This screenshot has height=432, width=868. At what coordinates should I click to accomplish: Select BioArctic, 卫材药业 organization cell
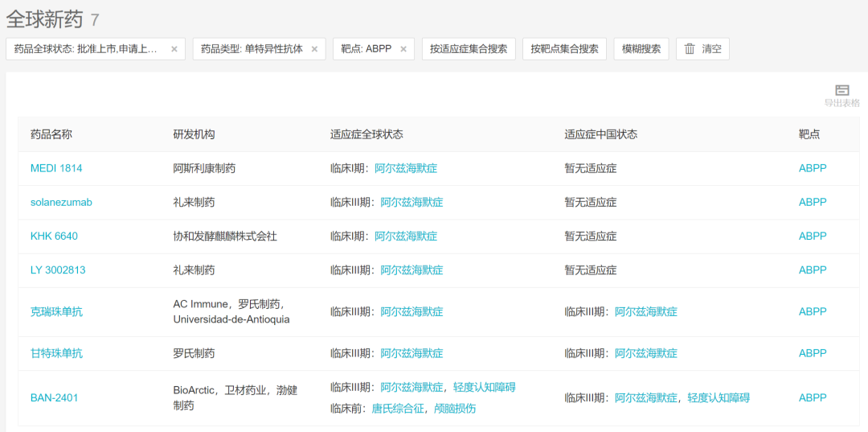click(235, 398)
